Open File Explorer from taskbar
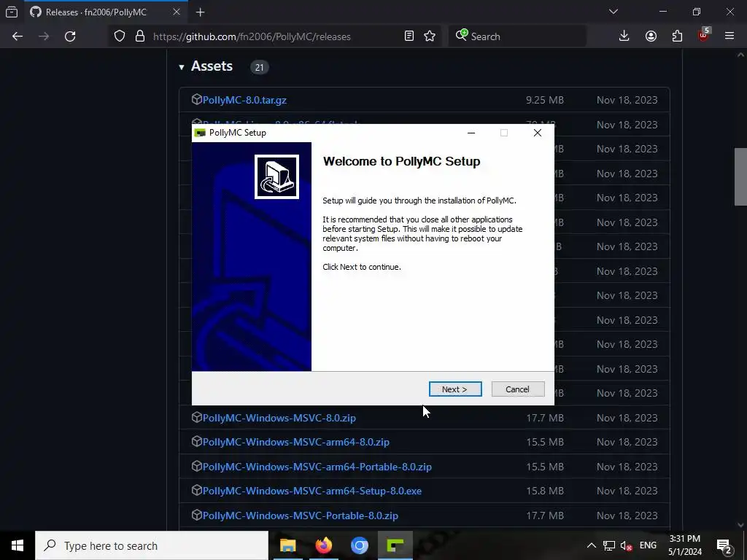 [x=287, y=545]
